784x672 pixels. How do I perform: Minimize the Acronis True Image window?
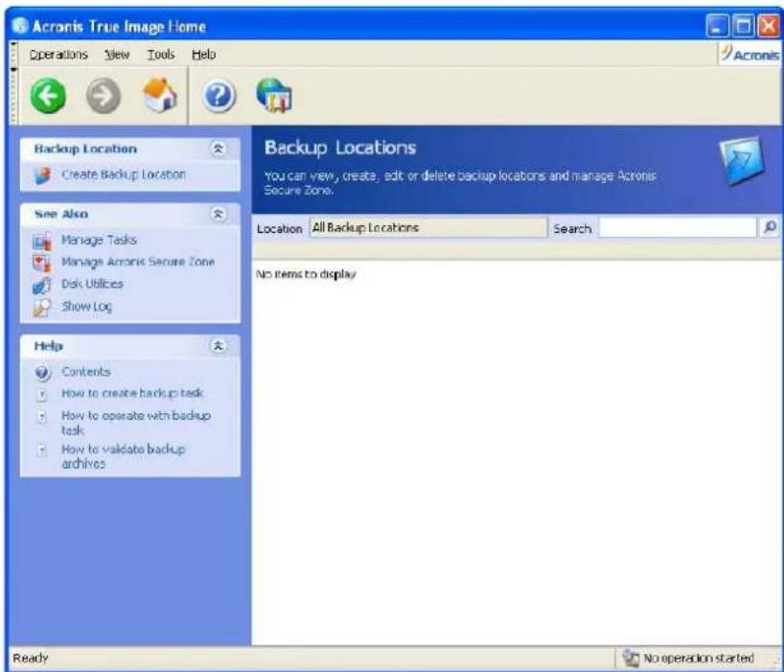pyautogui.click(x=717, y=26)
